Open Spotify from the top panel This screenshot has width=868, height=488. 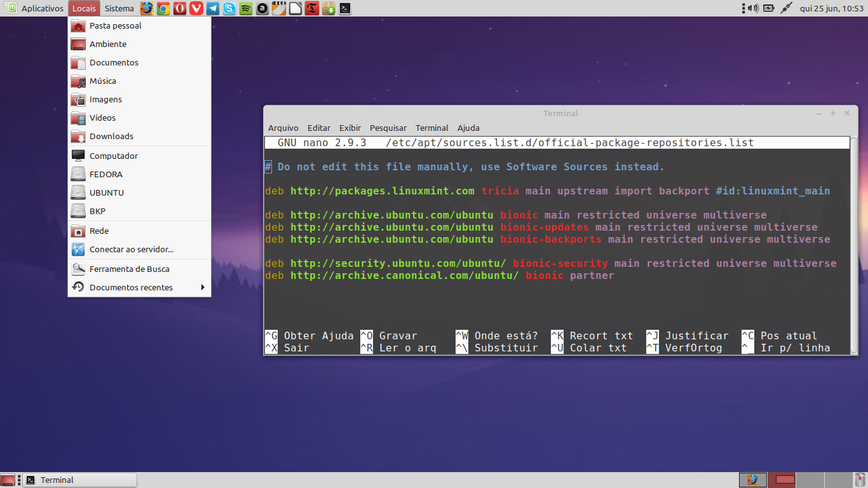246,8
